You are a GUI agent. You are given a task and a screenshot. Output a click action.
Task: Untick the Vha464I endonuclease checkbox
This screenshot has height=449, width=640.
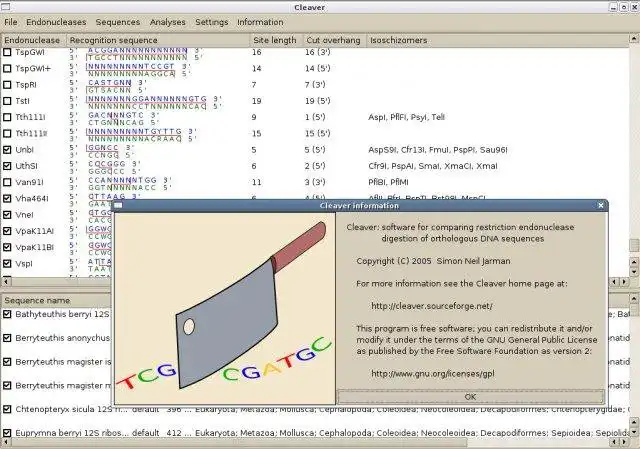7,198
